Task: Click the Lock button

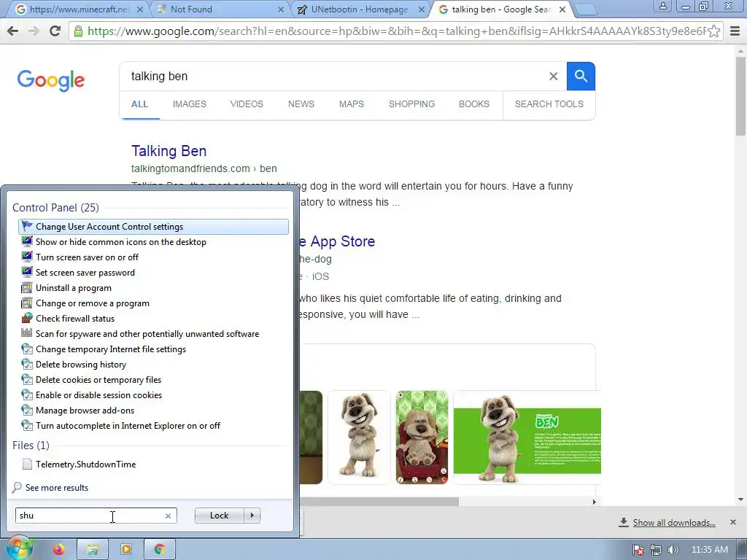Action: (x=219, y=516)
